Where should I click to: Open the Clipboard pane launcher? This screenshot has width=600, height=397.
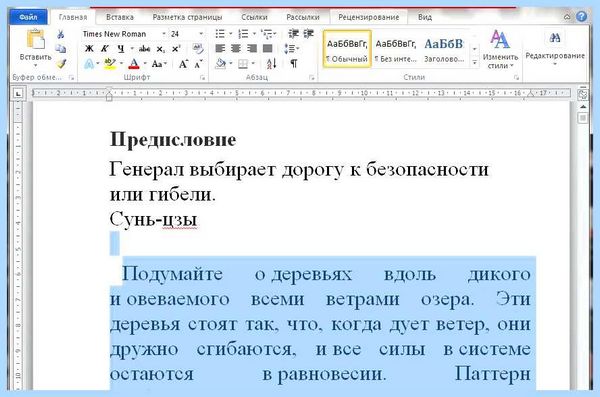point(71,78)
